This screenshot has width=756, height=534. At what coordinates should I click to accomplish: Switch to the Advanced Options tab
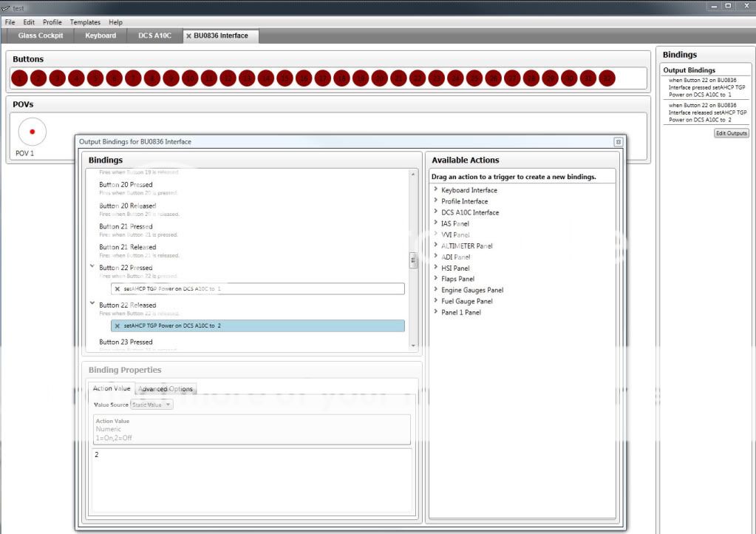(166, 389)
